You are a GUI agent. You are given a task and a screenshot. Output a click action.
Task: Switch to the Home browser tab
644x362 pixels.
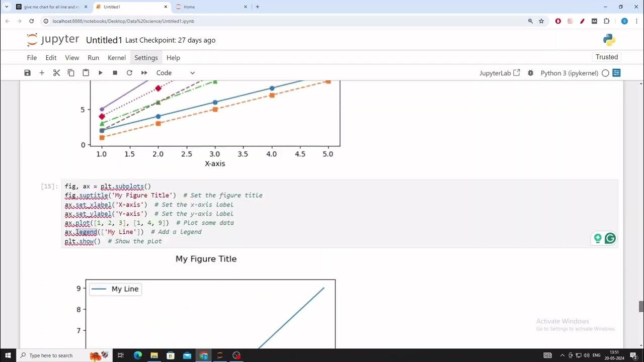point(211,7)
